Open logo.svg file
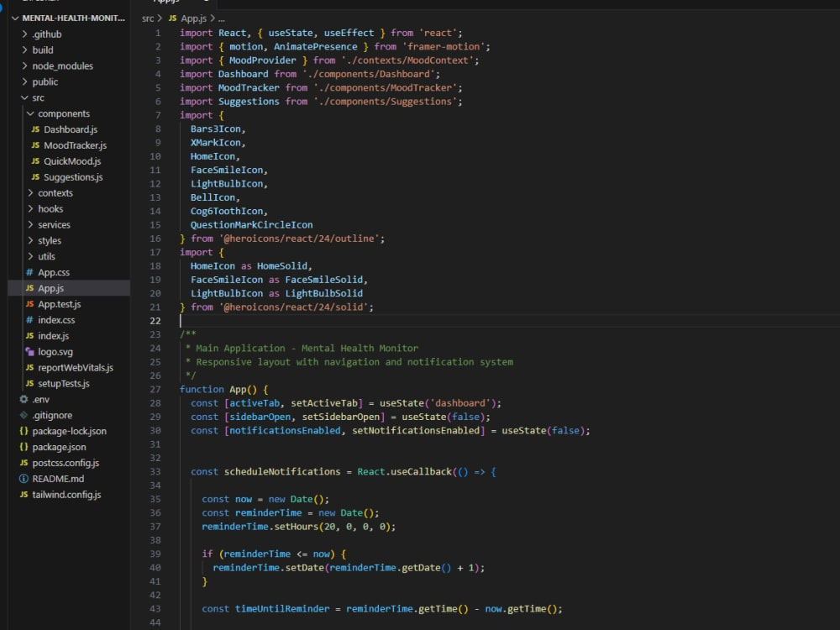This screenshot has height=630, width=840. [x=55, y=352]
